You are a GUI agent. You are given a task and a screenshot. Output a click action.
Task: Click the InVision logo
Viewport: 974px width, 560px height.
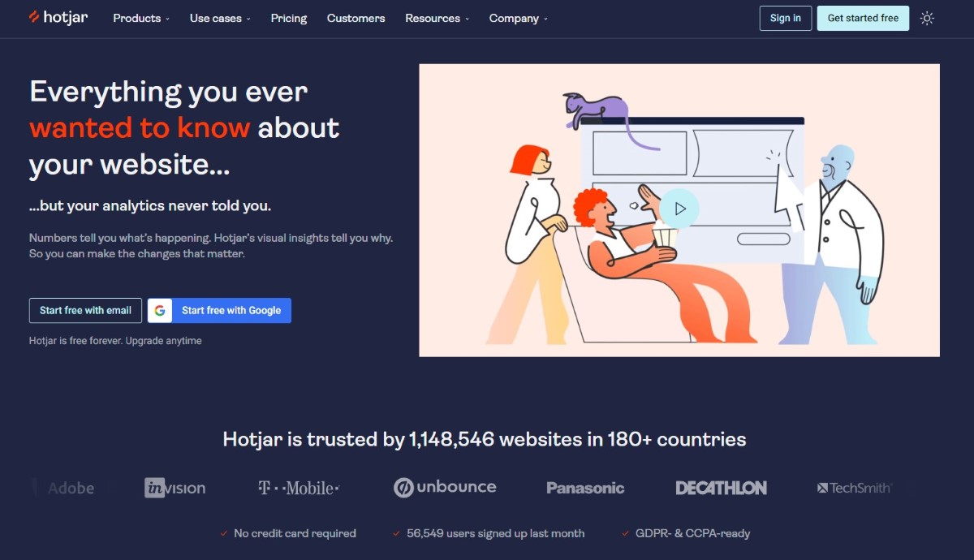tap(175, 488)
